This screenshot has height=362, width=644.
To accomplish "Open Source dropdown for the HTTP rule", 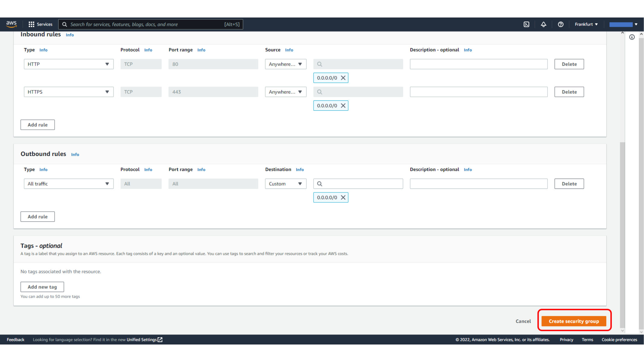I will tap(285, 64).
